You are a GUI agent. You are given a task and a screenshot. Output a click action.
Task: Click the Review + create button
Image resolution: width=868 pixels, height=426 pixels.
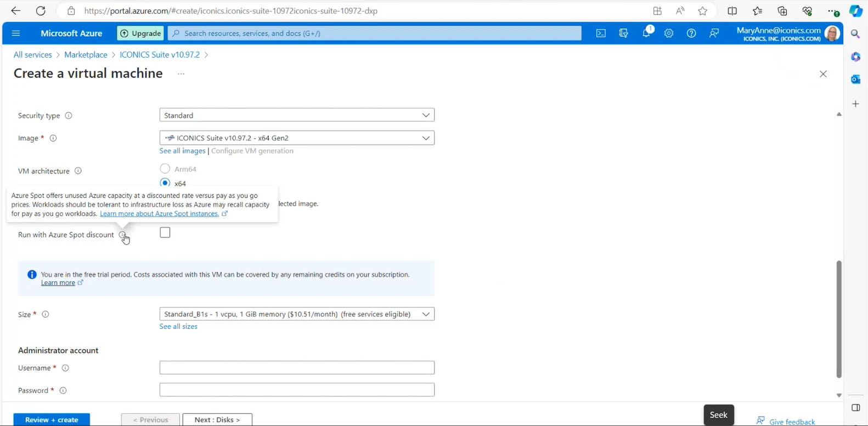pos(52,419)
